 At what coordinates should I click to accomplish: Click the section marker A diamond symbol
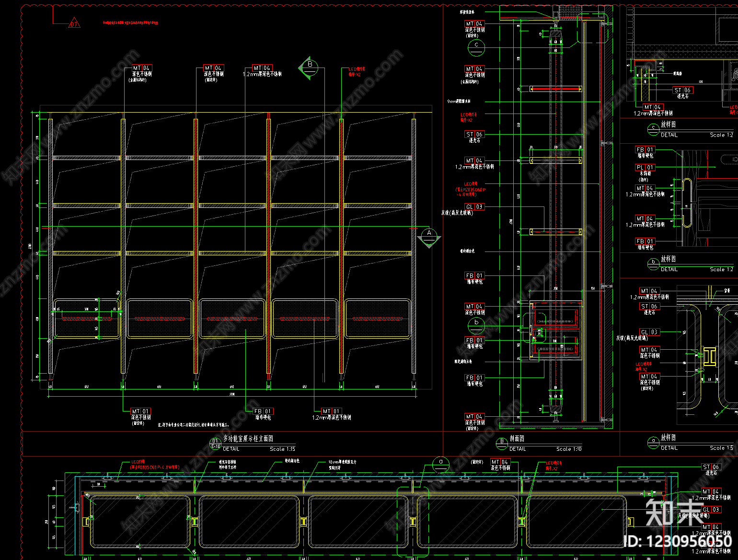tap(429, 238)
